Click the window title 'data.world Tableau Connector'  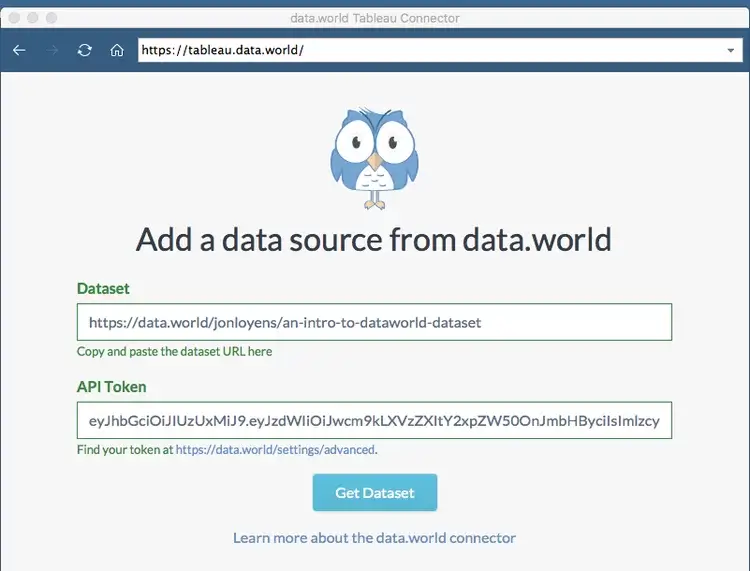(375, 18)
